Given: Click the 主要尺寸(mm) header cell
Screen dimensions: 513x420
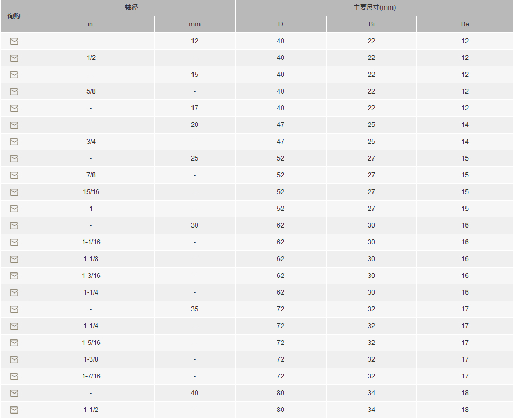Looking at the screenshot, I should coord(374,8).
